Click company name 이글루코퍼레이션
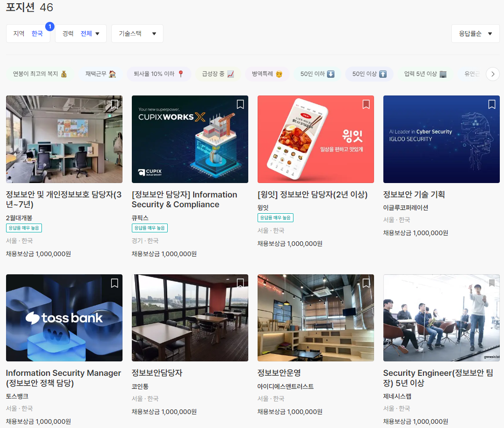Screen dimensions: 504x428 pos(406,208)
